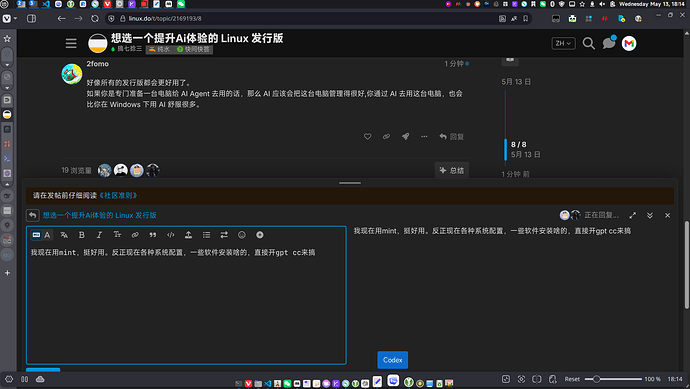Viewport: 690px width, 389px height.
Task: Expand composer to full screen
Action: 632,215
